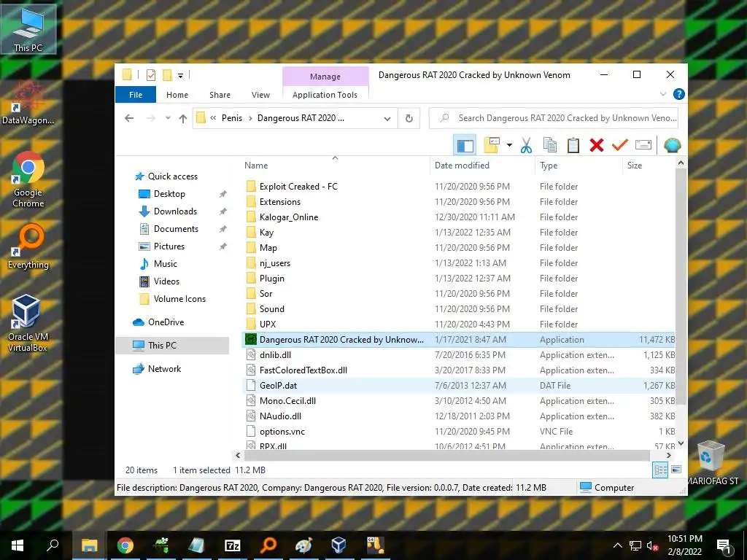Toggle the preview pane button in toolbar

coord(465,145)
